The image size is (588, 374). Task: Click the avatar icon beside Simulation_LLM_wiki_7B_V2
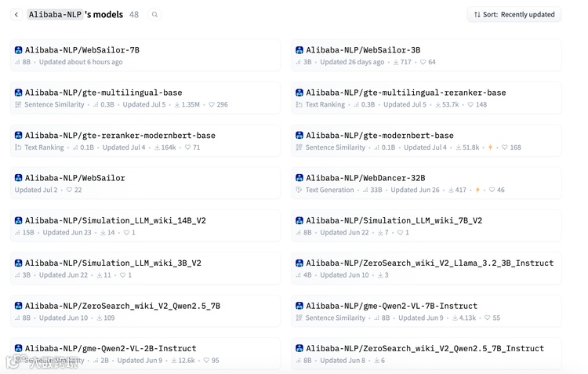299,220
